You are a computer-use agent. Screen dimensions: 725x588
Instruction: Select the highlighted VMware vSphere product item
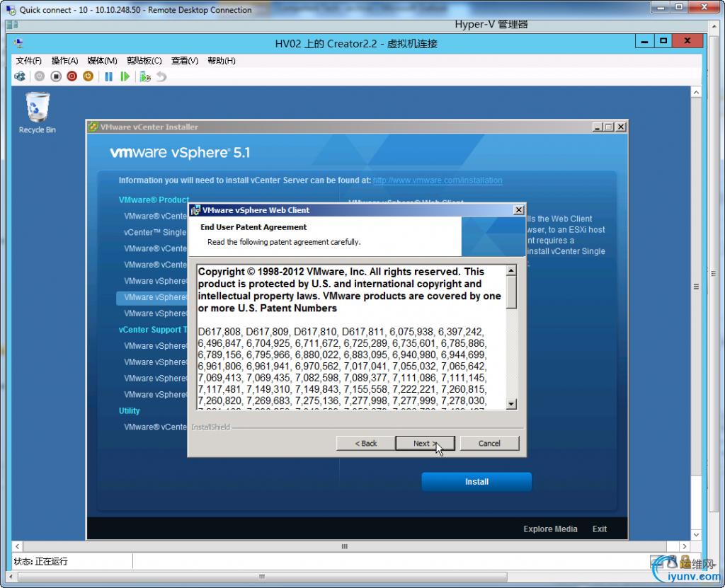[x=153, y=297]
